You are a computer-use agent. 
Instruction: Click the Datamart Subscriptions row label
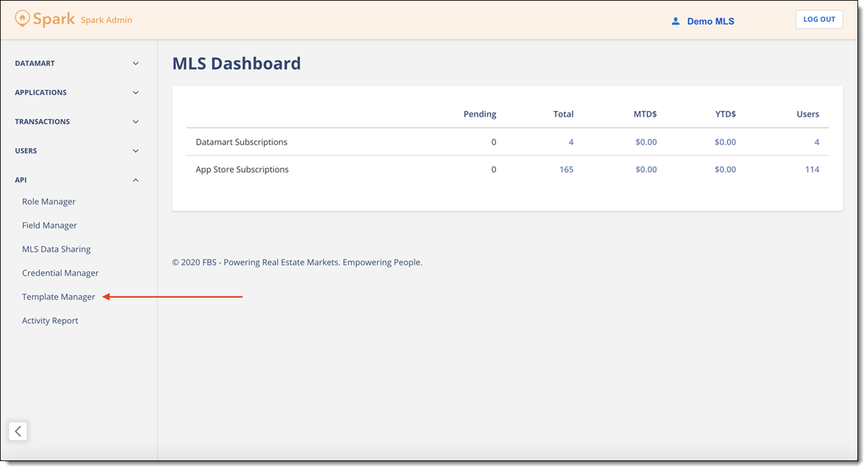241,142
